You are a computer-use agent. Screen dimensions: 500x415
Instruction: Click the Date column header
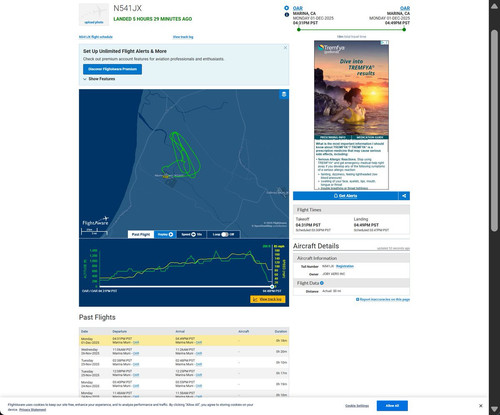pyautogui.click(x=85, y=331)
